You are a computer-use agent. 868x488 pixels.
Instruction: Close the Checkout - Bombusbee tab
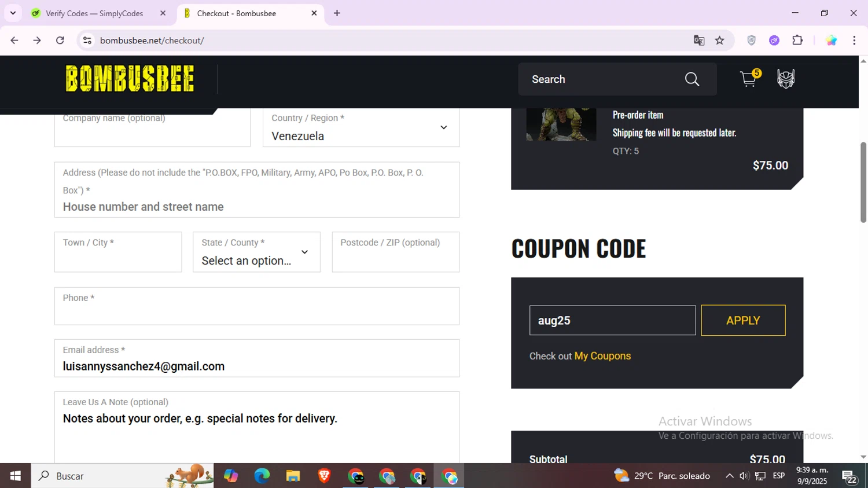pos(314,13)
